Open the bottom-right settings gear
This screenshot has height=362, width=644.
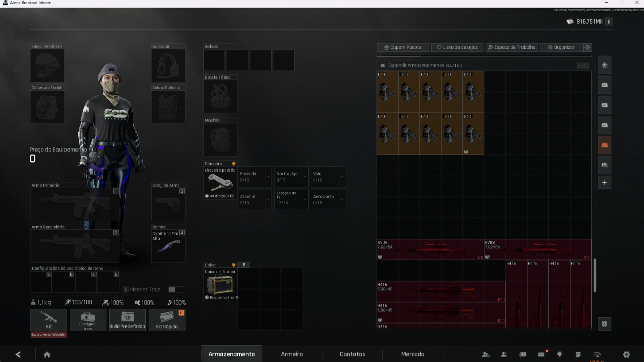(626, 354)
